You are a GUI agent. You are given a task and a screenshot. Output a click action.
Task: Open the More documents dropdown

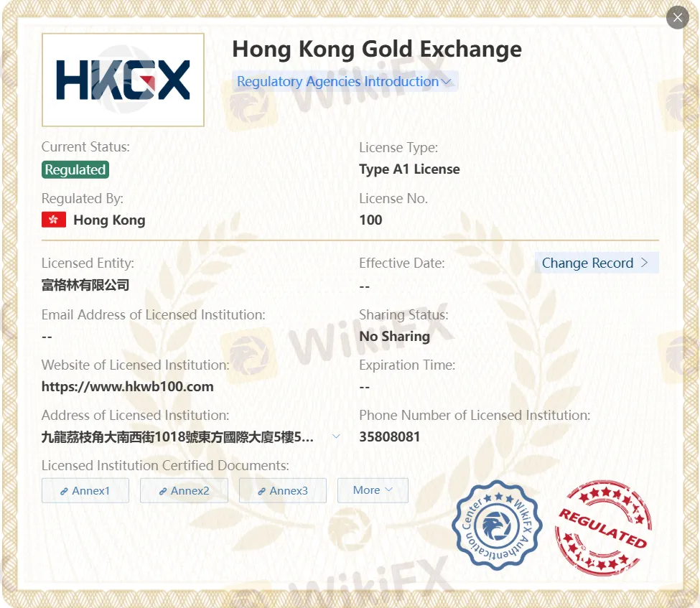[373, 490]
